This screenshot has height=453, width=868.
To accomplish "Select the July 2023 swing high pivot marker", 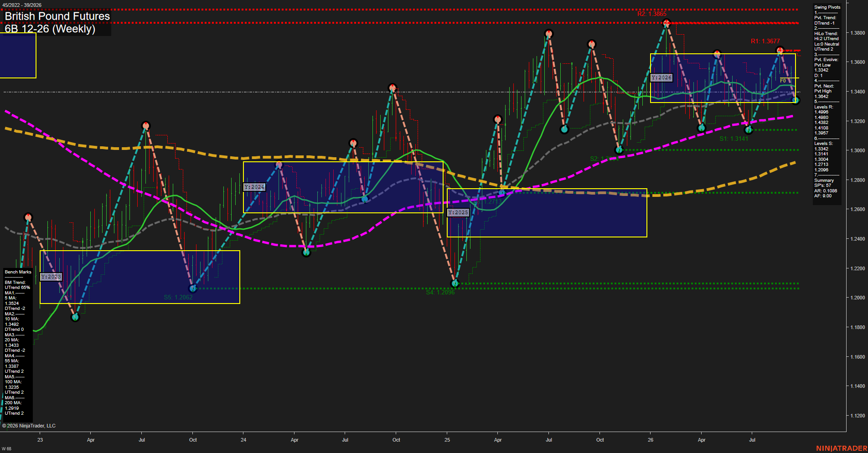I will click(146, 125).
